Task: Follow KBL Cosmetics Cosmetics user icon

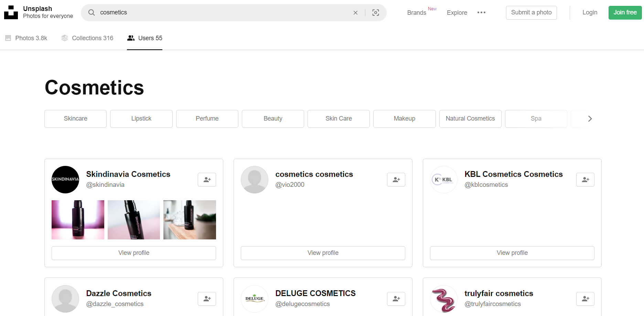Action: [585, 180]
